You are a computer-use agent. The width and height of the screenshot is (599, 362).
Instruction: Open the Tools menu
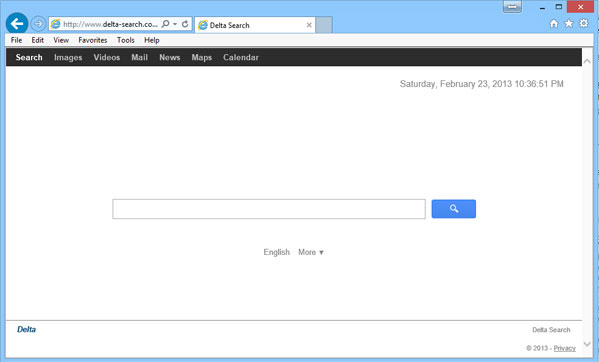click(x=126, y=40)
